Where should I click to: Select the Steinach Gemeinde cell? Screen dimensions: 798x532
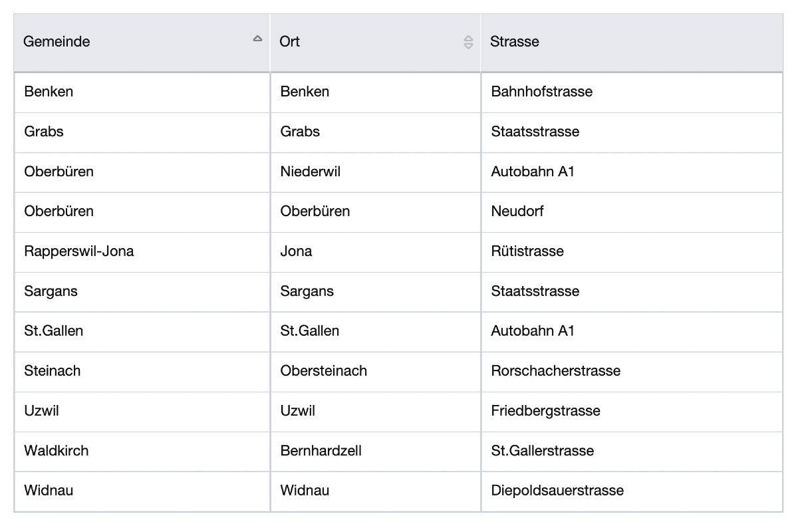coord(52,371)
